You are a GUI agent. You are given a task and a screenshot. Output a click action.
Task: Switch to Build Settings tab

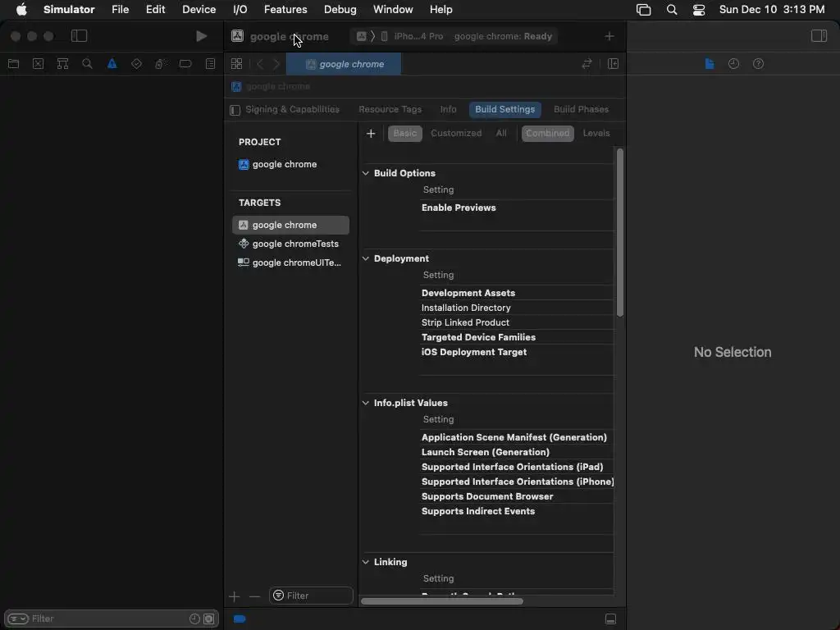coord(504,109)
